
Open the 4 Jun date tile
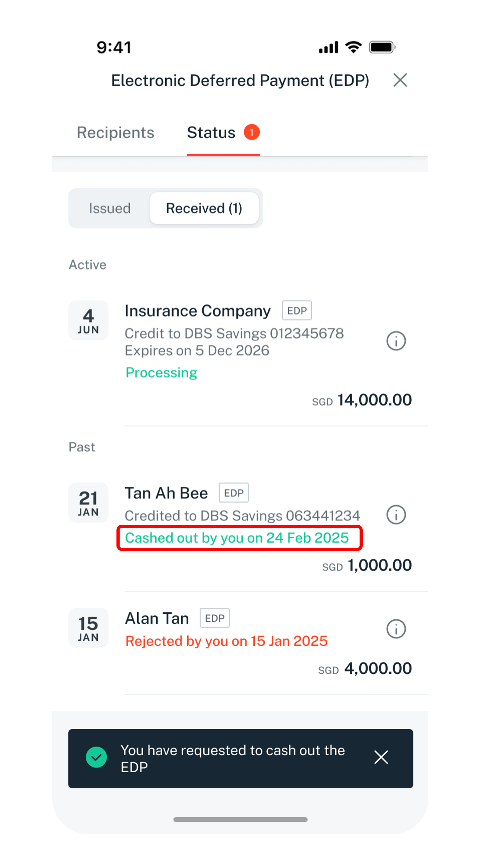[88, 320]
